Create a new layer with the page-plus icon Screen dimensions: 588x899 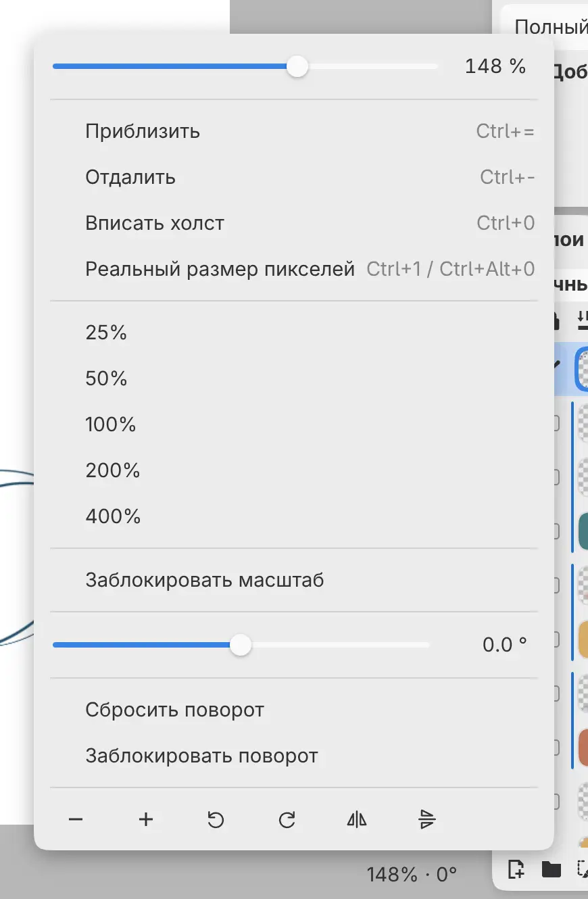[x=516, y=869]
